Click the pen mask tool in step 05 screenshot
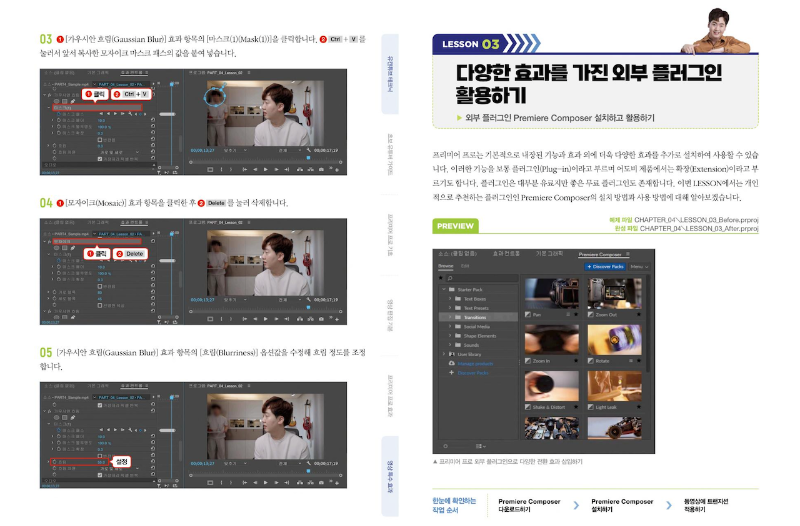This screenshot has height=526, width=800. [x=73, y=417]
